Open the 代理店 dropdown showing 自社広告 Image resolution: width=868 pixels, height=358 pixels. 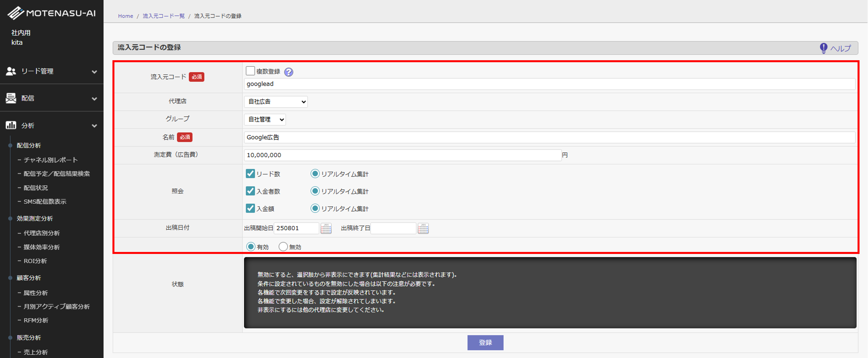276,101
